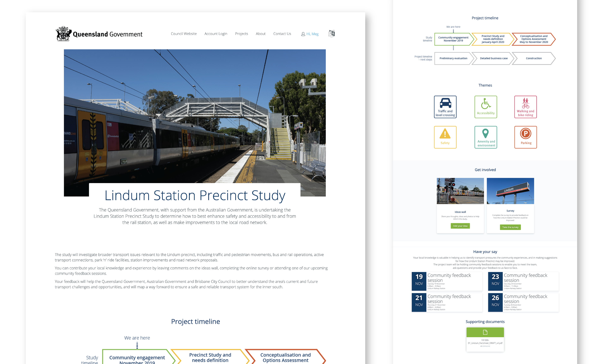
Task: Click the Themes heading in right panel
Action: [485, 85]
